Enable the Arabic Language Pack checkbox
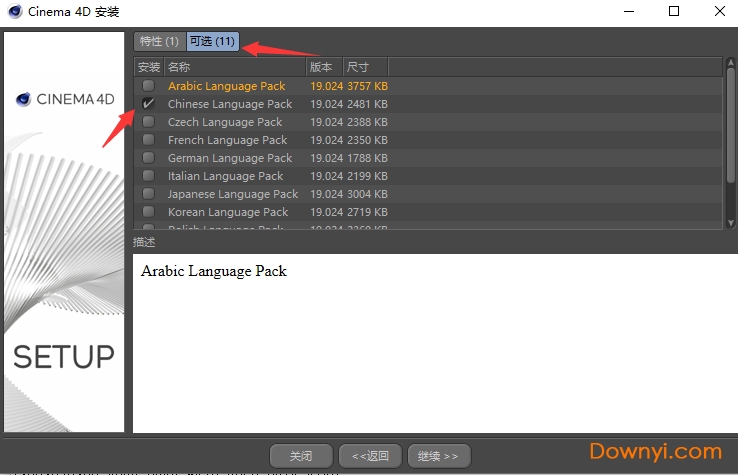 pos(149,86)
